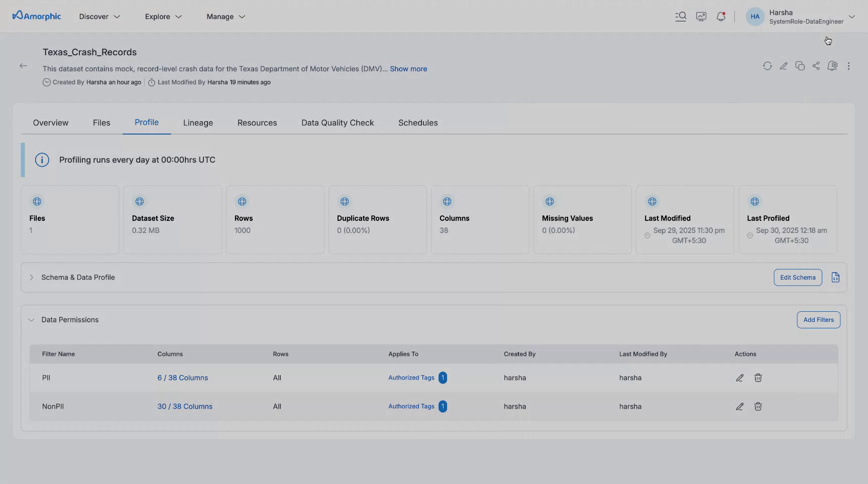Viewport: 868px width, 484px height.
Task: Switch to the Data Quality Check tab
Action: coord(337,123)
